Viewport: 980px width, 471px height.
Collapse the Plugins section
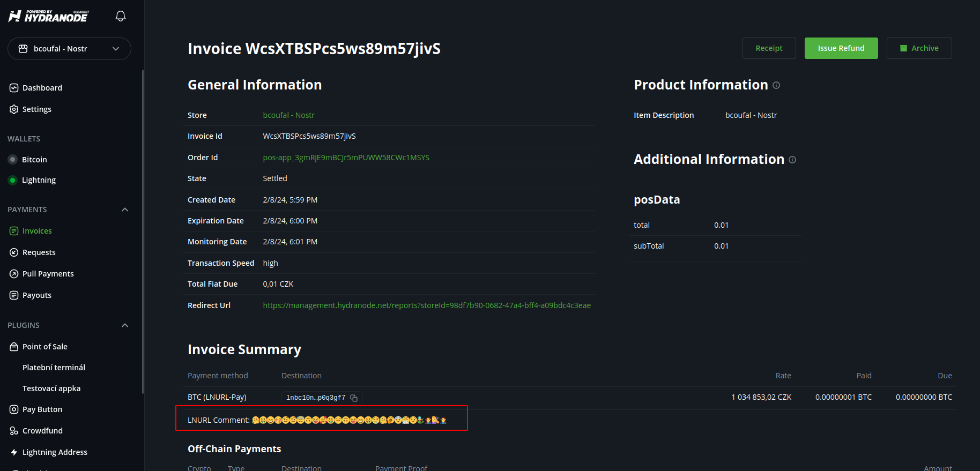click(125, 325)
